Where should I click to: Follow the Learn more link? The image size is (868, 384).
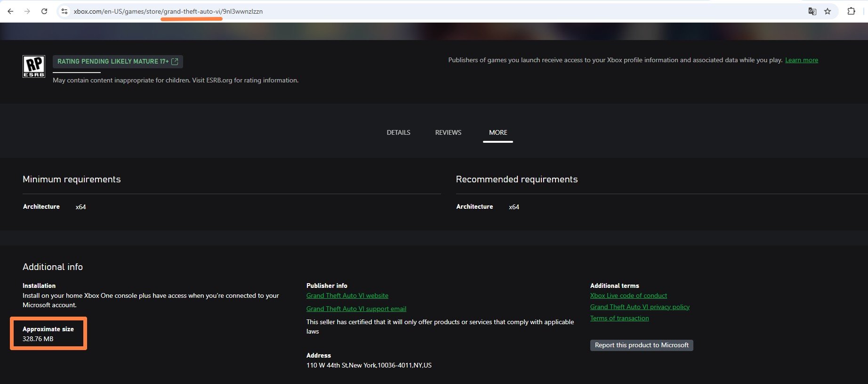coord(802,60)
